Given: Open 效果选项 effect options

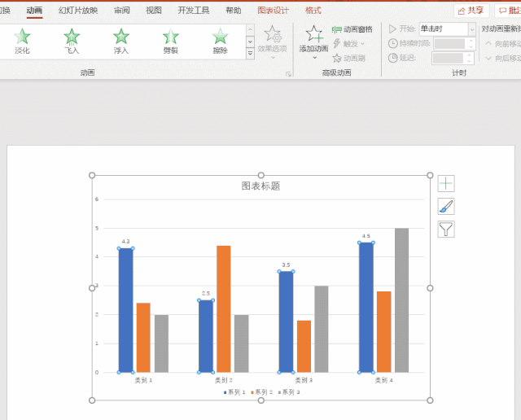Looking at the screenshot, I should [x=272, y=42].
